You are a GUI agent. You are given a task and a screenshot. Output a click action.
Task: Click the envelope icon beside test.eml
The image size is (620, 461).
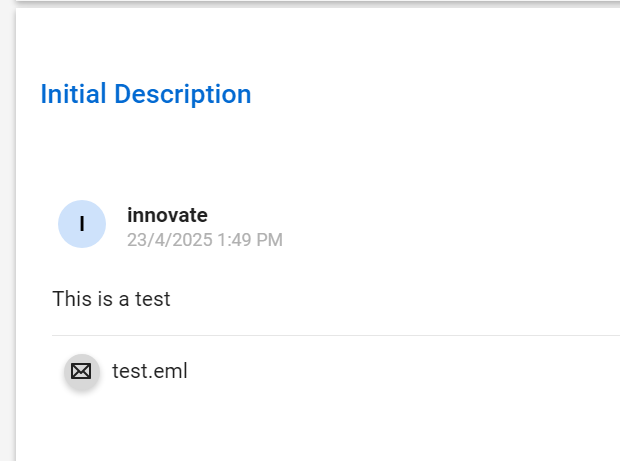(x=81, y=372)
